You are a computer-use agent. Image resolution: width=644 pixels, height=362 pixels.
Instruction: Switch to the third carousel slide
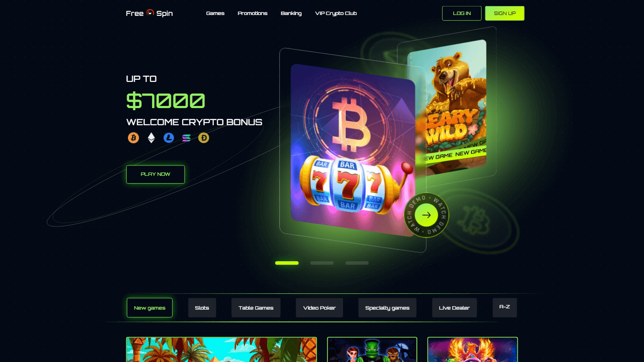[x=357, y=263]
